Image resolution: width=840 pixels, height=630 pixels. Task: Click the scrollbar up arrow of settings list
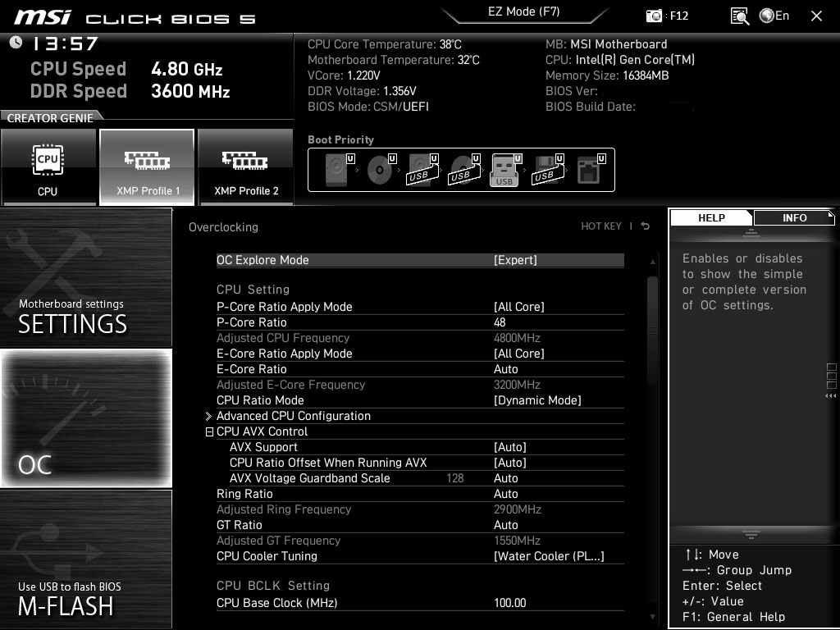652,262
